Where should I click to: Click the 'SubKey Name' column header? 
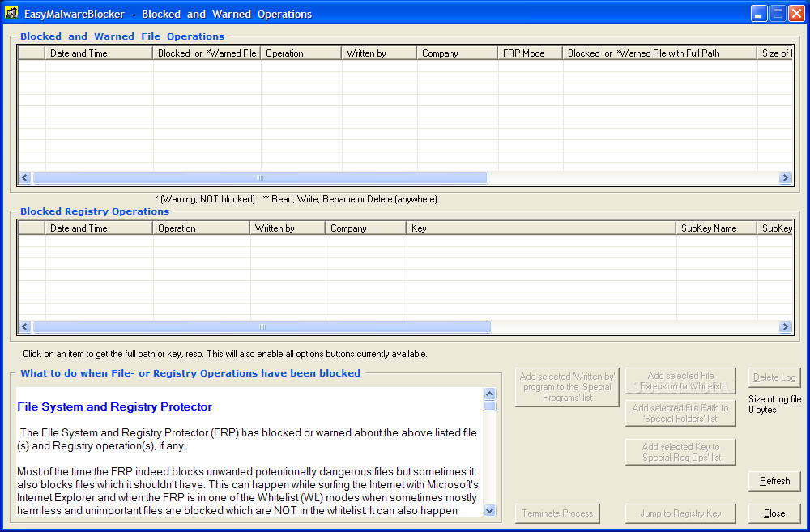[x=717, y=228]
